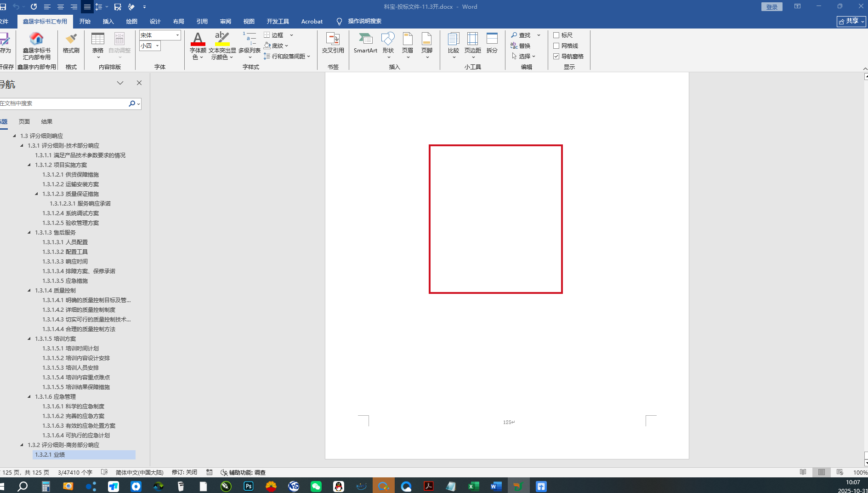Justify text from quick access toolbar
Screen dimensions: 868x493
coord(87,7)
